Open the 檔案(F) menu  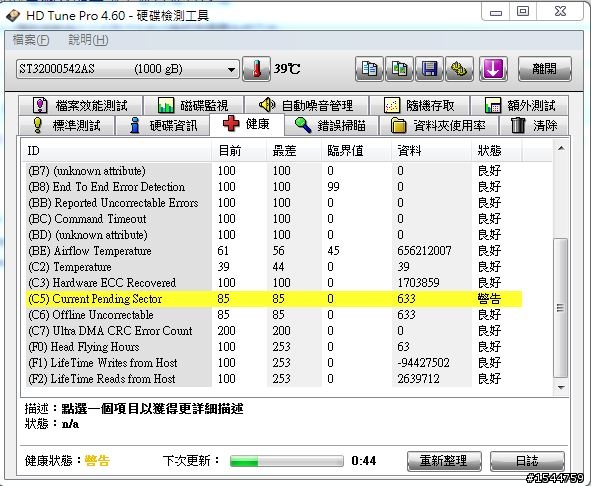coord(31,40)
